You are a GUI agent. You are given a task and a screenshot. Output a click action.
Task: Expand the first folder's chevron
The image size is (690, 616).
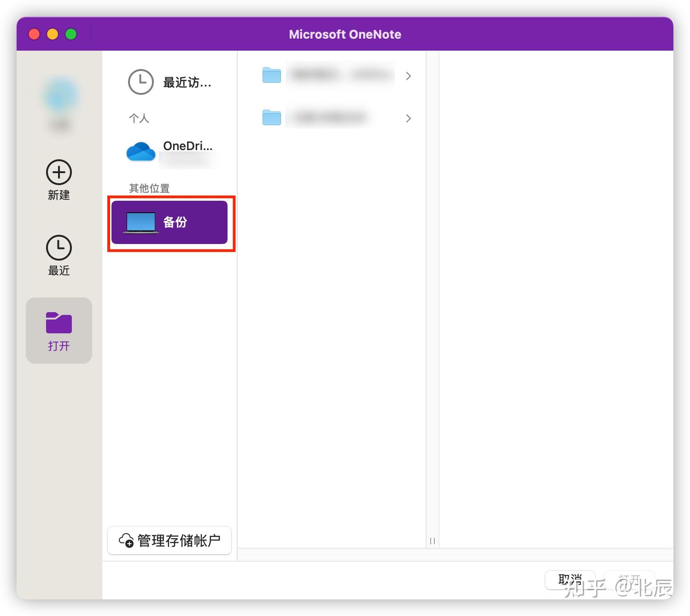[408, 76]
